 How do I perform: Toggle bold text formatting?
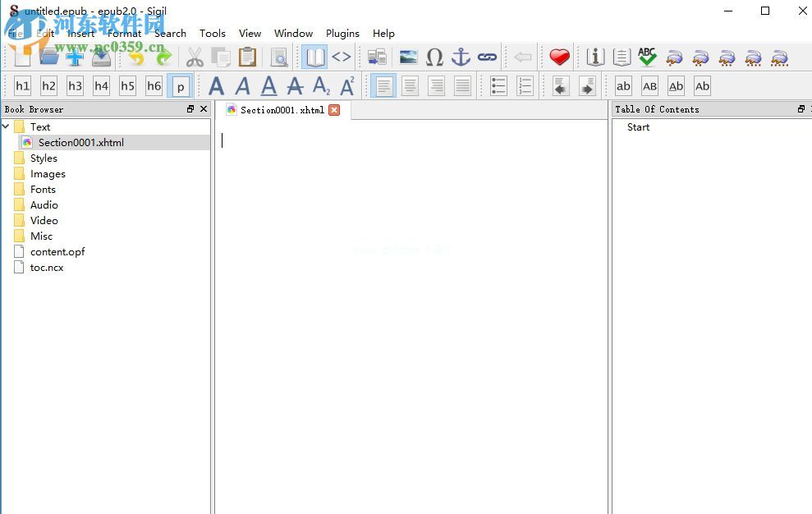pyautogui.click(x=216, y=85)
